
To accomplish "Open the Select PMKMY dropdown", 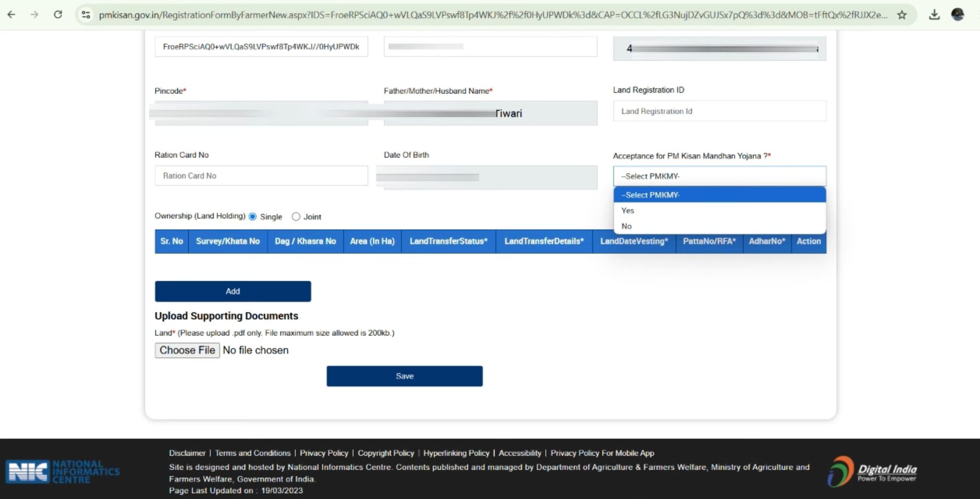I will (x=719, y=176).
